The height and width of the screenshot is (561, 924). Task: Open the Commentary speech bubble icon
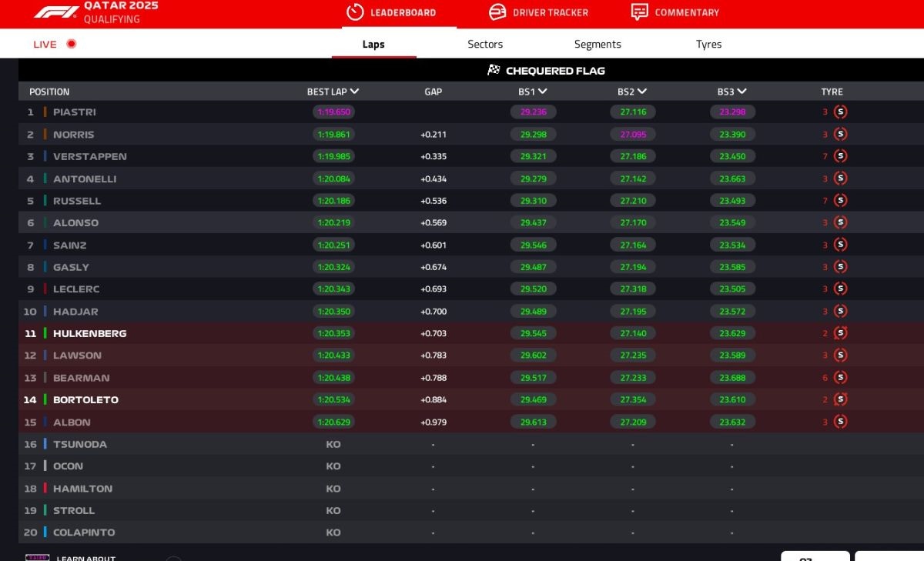tap(639, 12)
